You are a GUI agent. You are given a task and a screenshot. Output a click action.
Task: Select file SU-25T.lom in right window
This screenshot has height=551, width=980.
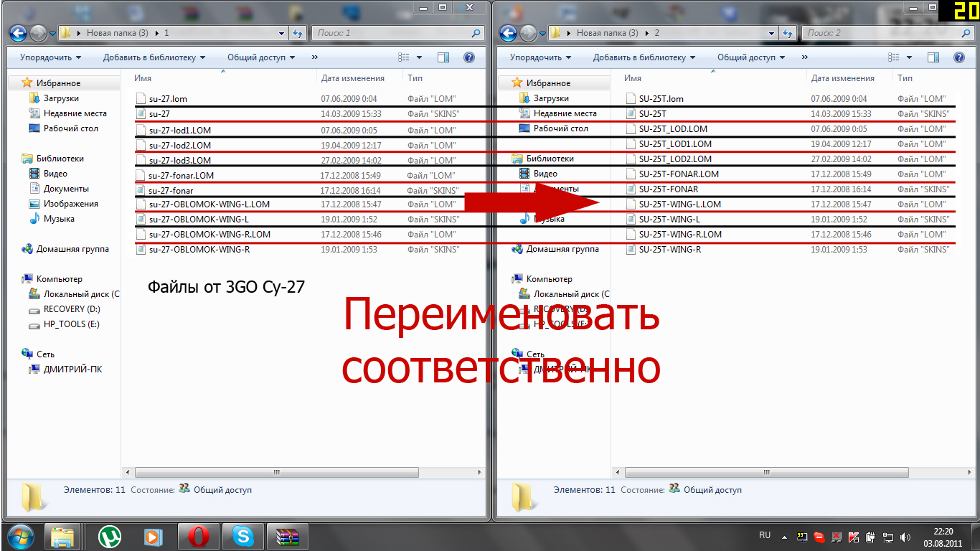coord(661,98)
